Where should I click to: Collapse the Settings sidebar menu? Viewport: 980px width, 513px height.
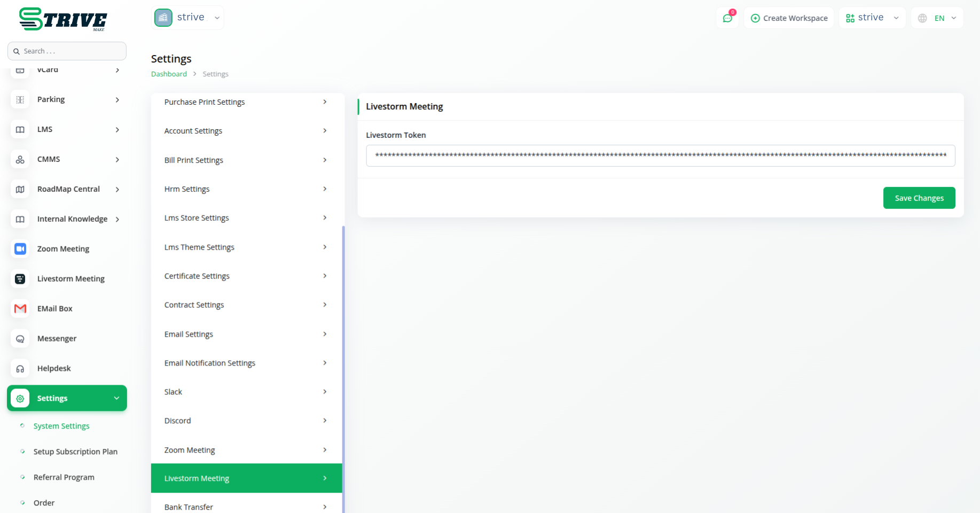click(x=116, y=398)
